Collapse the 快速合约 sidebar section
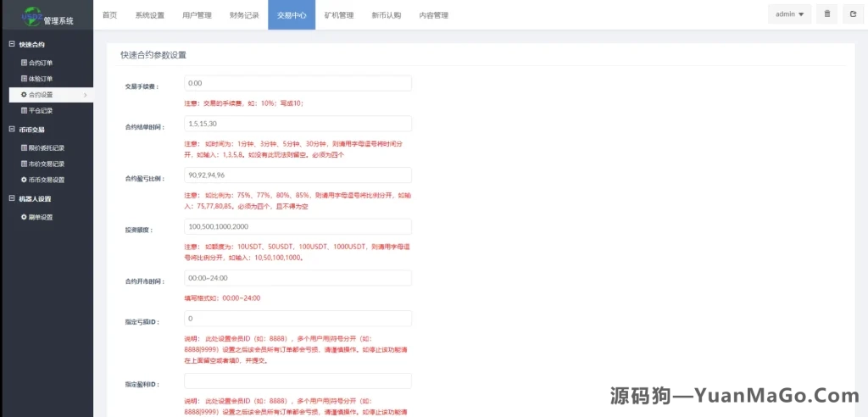868x417 pixels. pos(12,44)
